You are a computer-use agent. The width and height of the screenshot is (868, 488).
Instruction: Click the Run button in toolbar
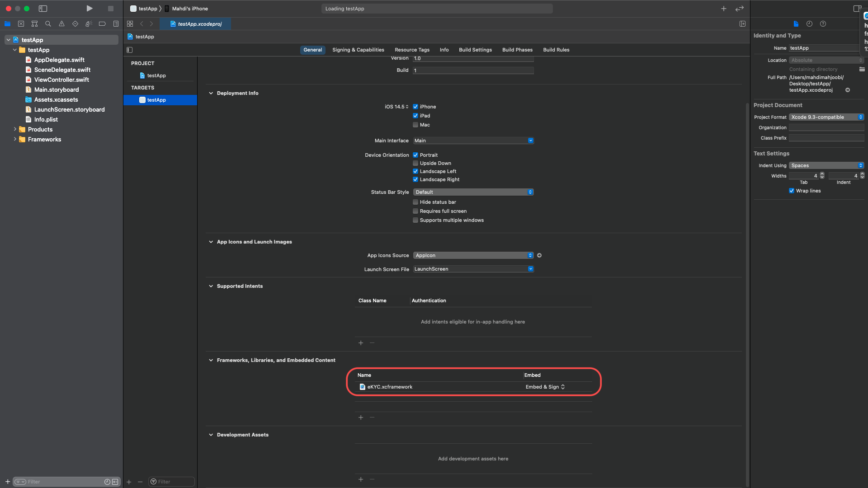pyautogui.click(x=89, y=8)
